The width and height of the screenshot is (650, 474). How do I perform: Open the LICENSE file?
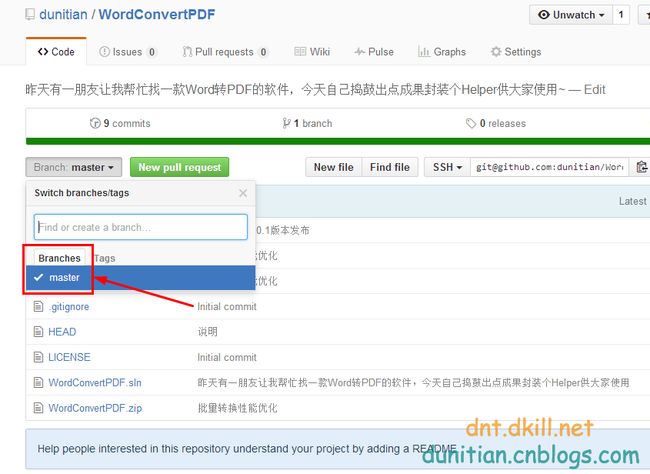(x=69, y=357)
